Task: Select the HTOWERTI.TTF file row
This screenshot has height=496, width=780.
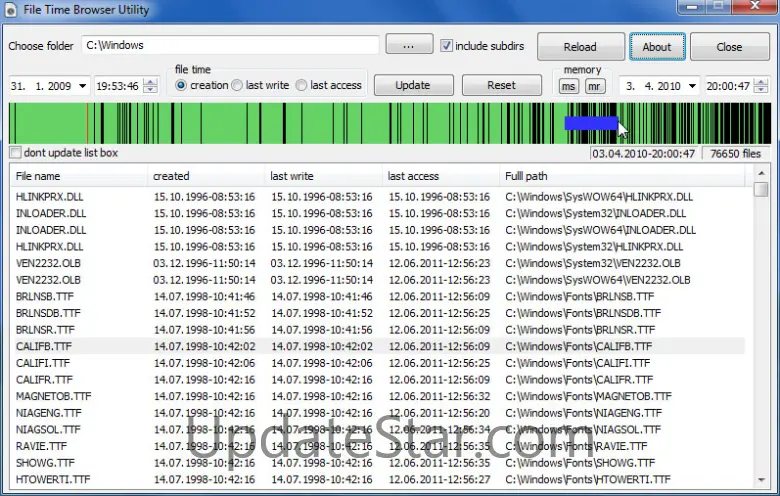Action: coord(378,479)
